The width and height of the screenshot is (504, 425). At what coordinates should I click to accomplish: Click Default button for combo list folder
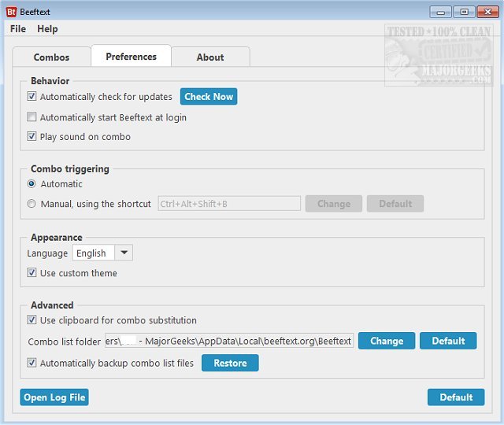448,341
